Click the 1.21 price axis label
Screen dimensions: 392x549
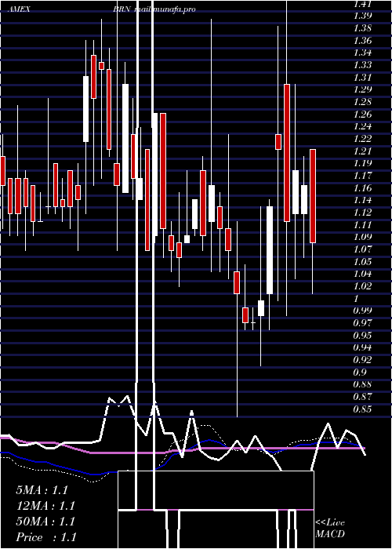pyautogui.click(x=362, y=151)
